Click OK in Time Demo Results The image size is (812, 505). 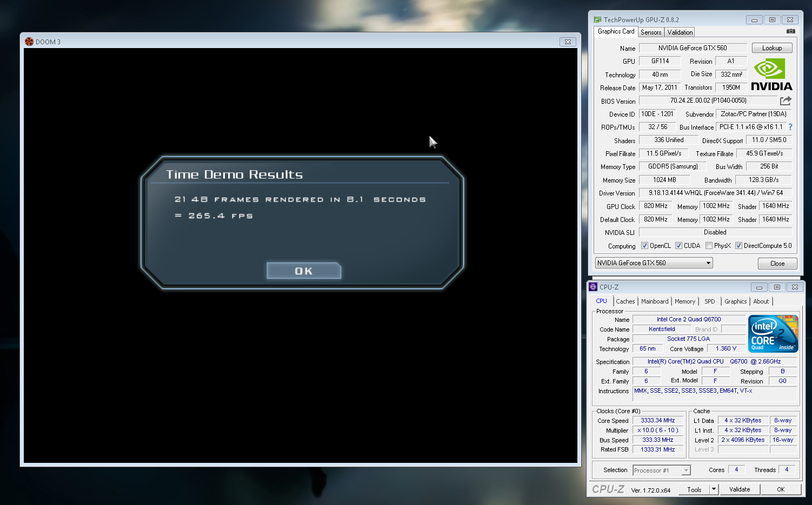pyautogui.click(x=304, y=271)
